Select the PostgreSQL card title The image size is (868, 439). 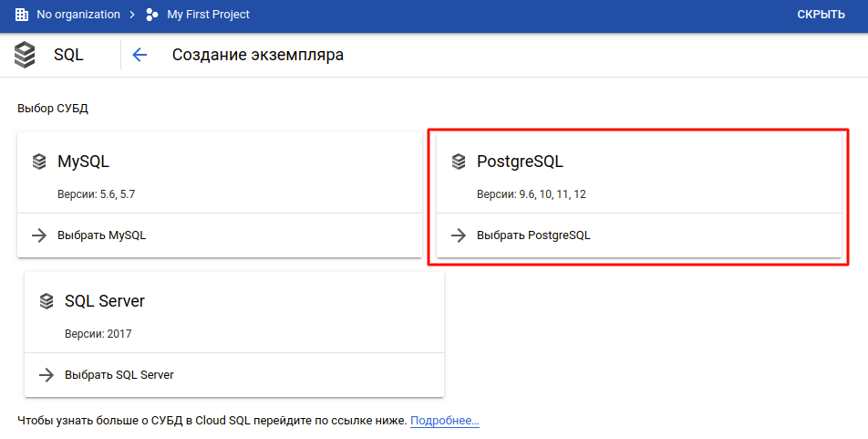[520, 162]
